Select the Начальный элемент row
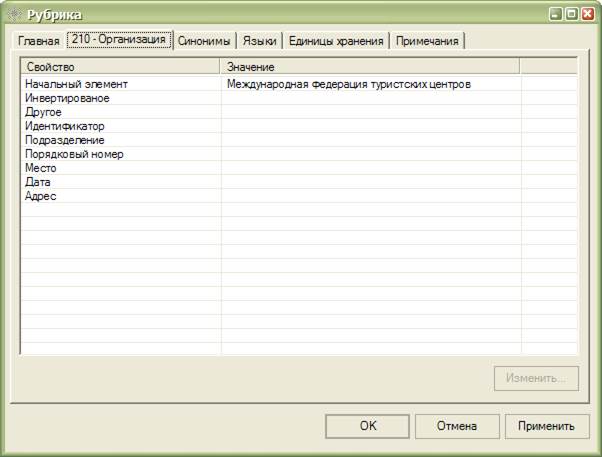Image resolution: width=602 pixels, height=457 pixels. click(77, 85)
